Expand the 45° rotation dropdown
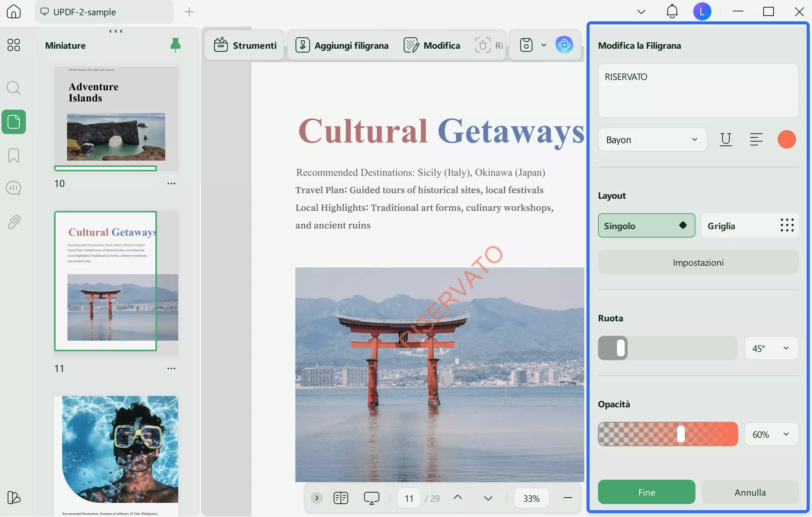 coord(771,348)
